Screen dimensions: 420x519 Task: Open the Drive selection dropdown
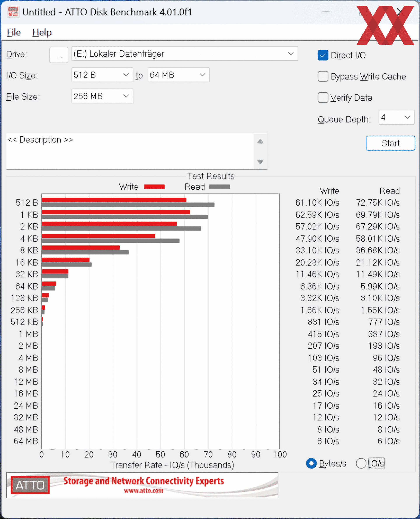click(185, 54)
